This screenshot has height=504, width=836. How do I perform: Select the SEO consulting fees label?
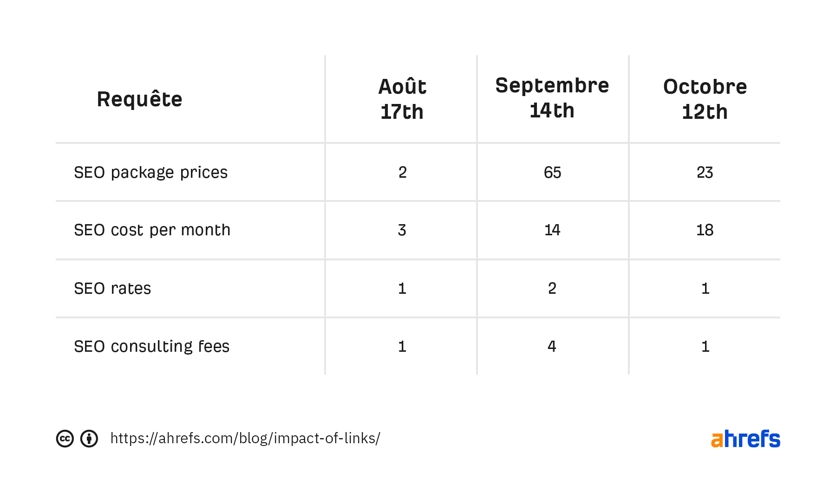pyautogui.click(x=152, y=347)
